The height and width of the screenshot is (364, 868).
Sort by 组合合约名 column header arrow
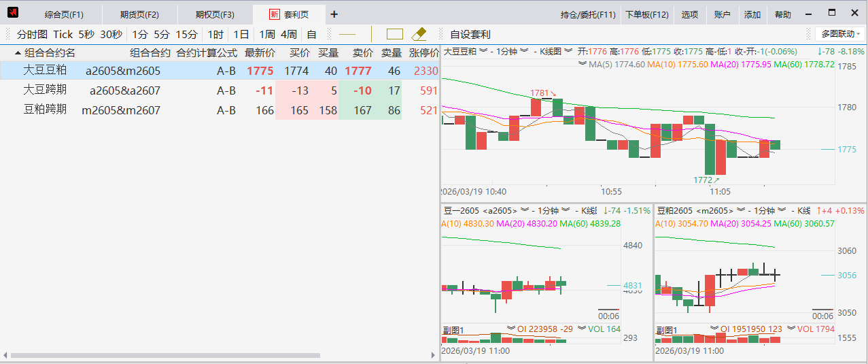click(x=18, y=53)
